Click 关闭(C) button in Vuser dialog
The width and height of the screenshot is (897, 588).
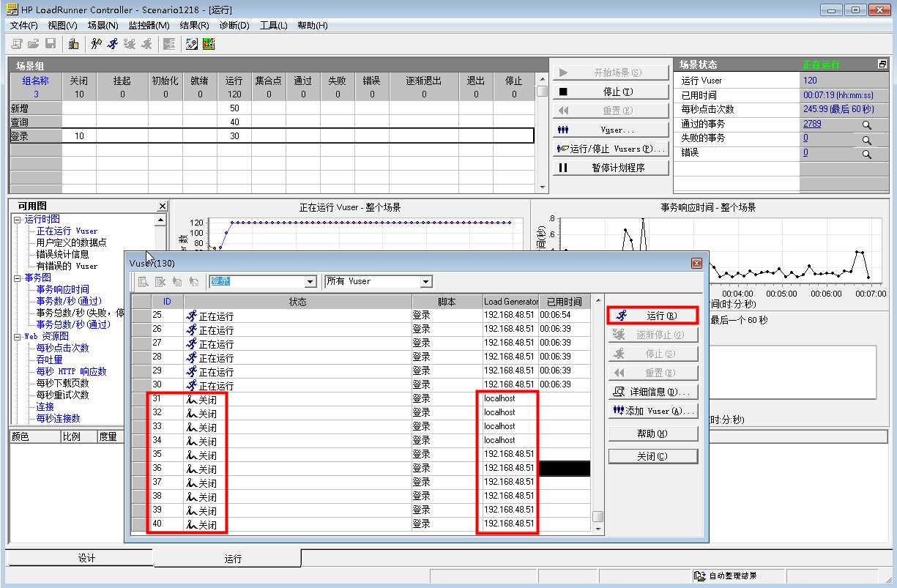tap(652, 456)
